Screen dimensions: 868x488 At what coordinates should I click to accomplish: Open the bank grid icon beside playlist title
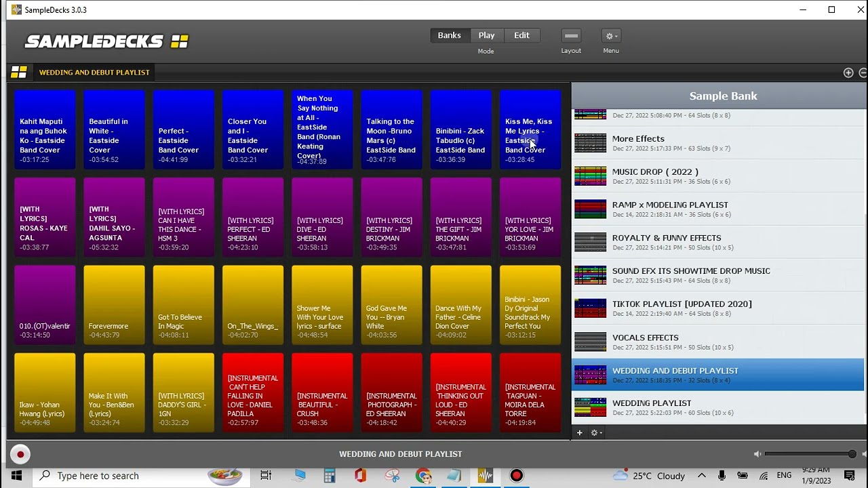click(19, 72)
